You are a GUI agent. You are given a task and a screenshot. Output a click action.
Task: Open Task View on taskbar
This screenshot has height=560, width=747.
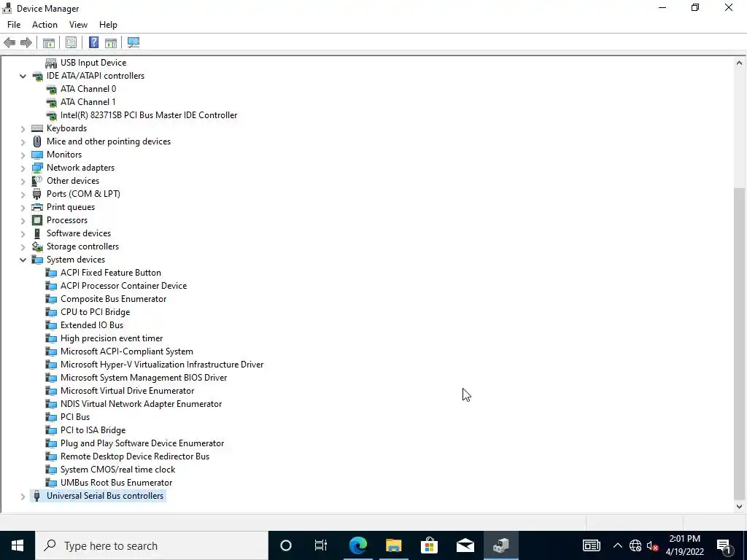coord(321,545)
